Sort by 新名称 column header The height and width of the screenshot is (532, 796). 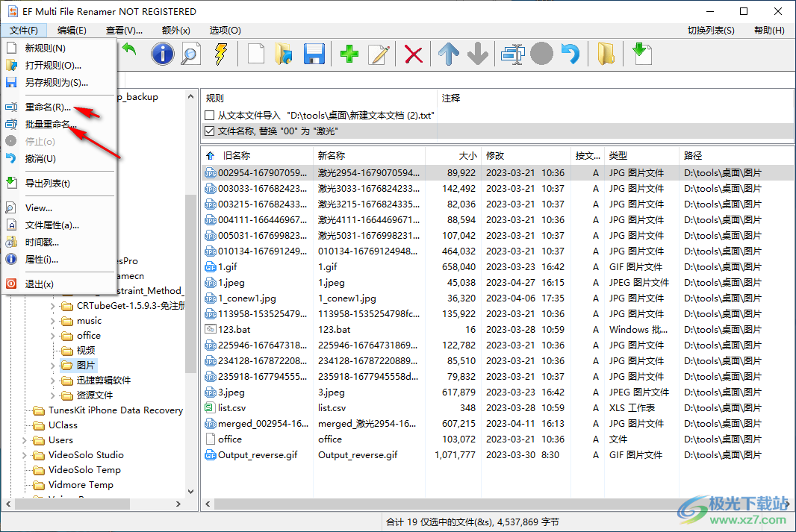(369, 156)
